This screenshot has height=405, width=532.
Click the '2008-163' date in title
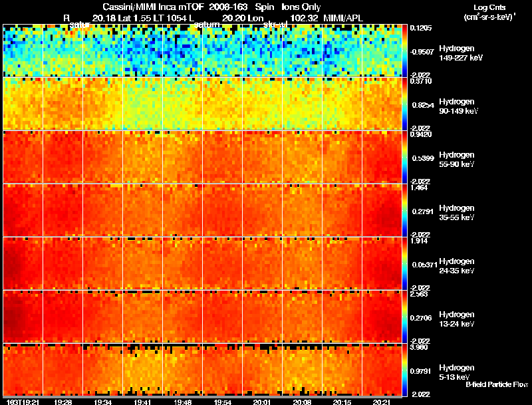[x=228, y=7]
